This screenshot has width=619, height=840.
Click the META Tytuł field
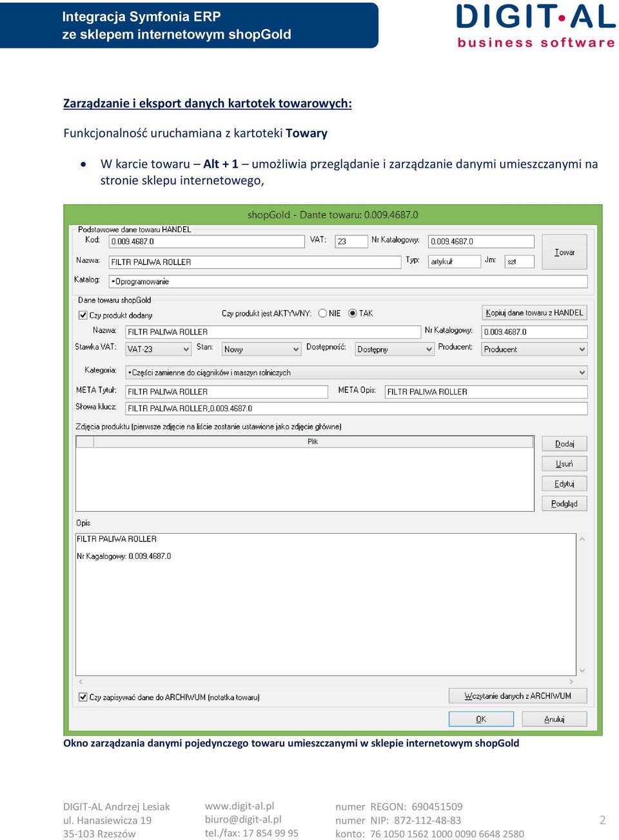pos(227,391)
